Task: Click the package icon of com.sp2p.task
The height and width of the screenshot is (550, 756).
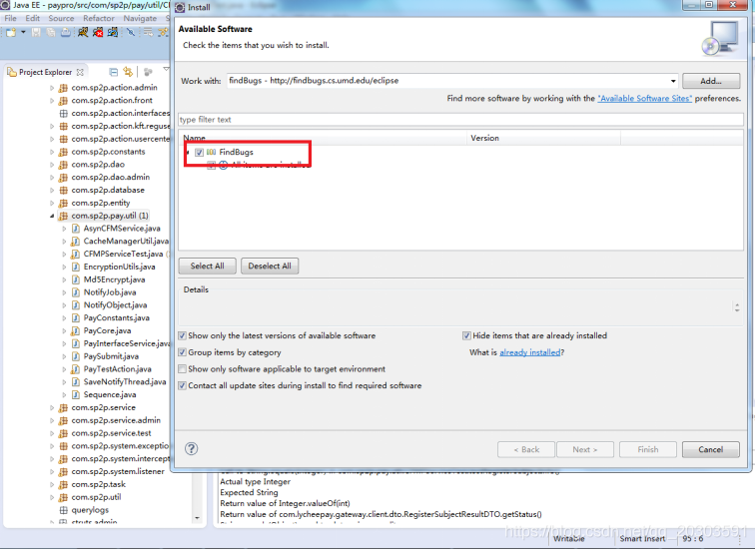Action: [63, 484]
